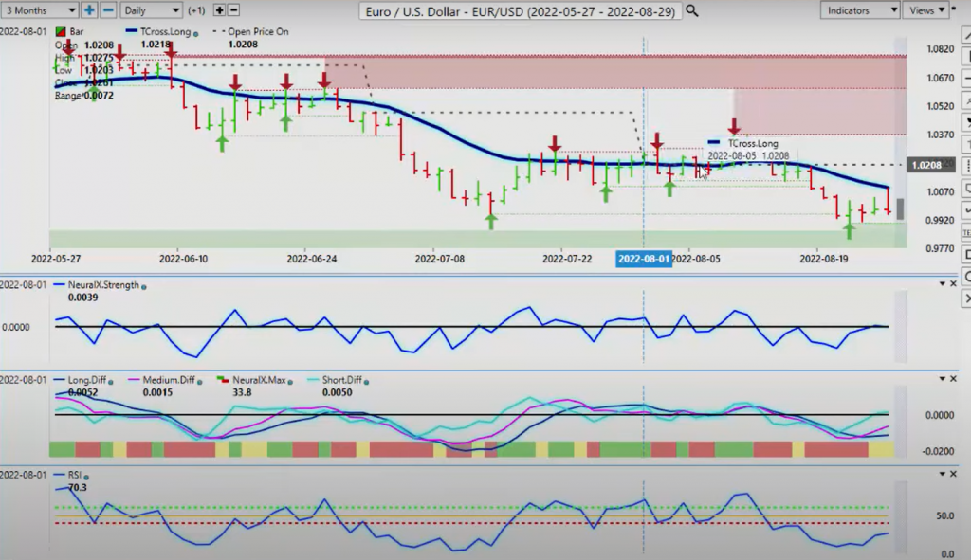Click the 2022-08-01 highlighted date marker
The width and height of the screenshot is (971, 560).
tap(644, 259)
